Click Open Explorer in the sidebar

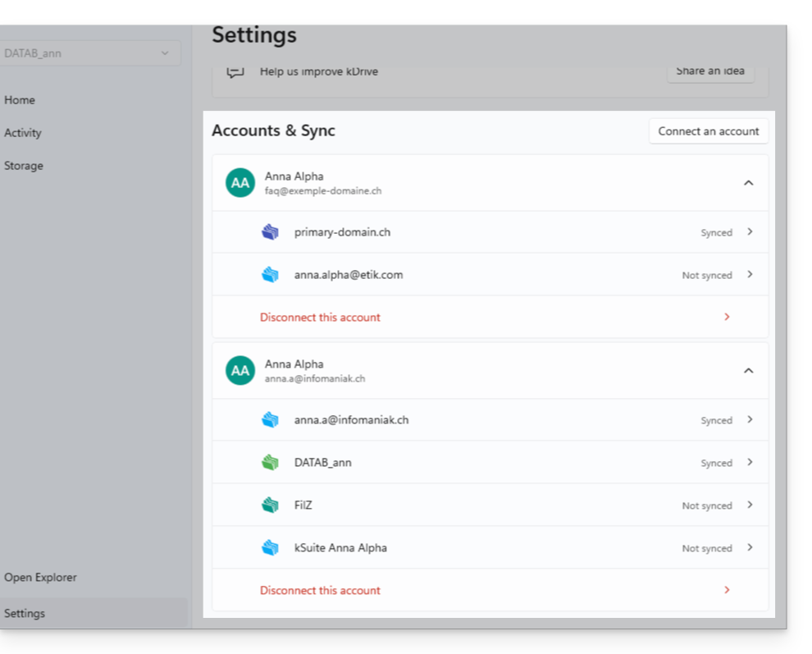(x=40, y=578)
